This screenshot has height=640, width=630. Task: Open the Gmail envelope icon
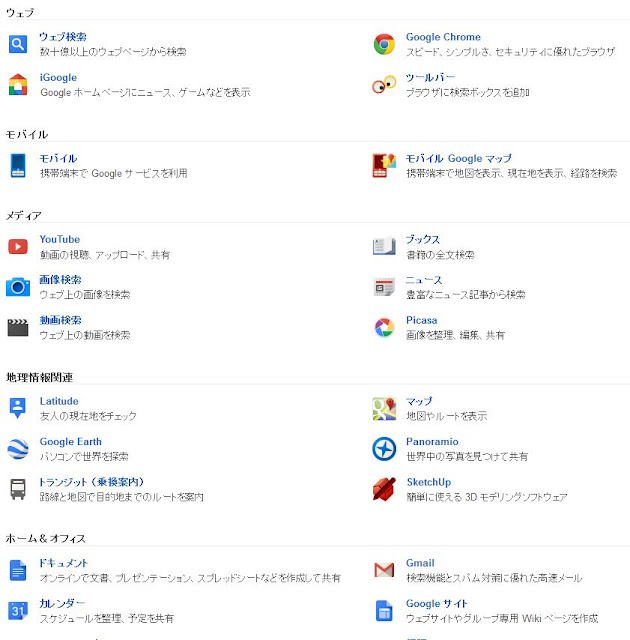pyautogui.click(x=384, y=570)
